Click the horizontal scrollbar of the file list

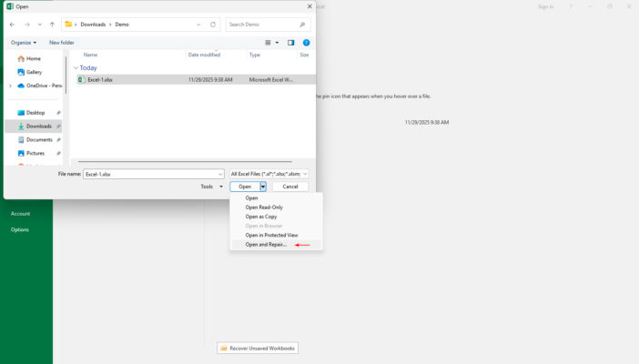[185, 161]
